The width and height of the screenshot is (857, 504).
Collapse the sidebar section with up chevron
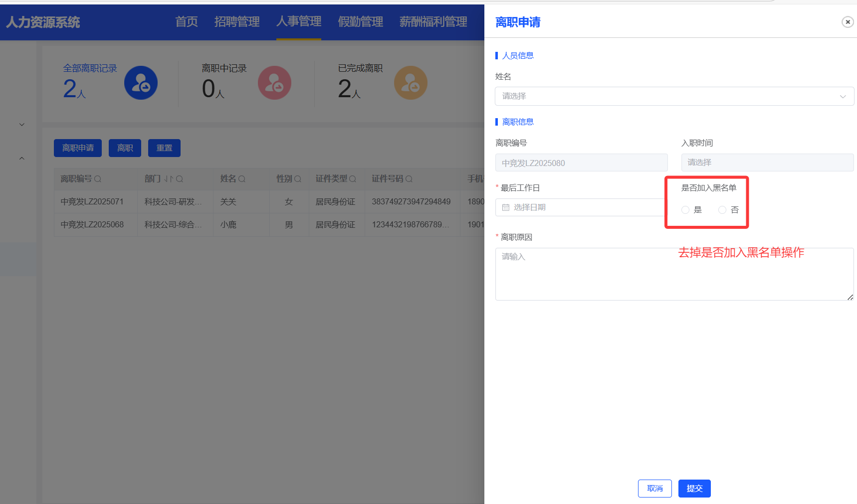click(x=22, y=159)
